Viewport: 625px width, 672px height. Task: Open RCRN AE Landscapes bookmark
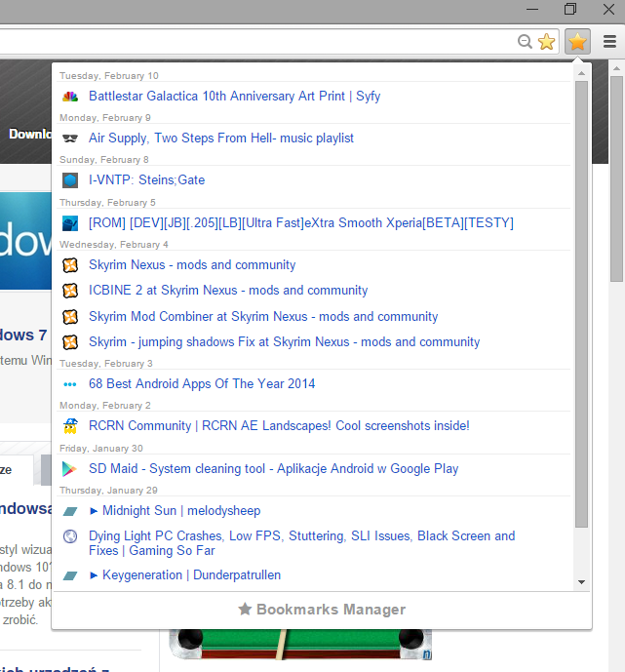pos(279,425)
